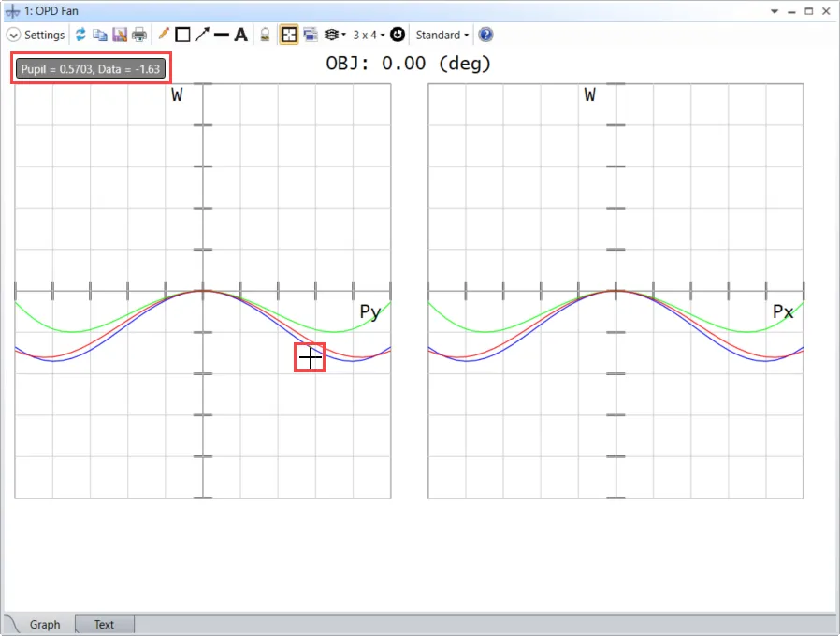
Task: Open the layers stack dropdown
Action: [334, 35]
